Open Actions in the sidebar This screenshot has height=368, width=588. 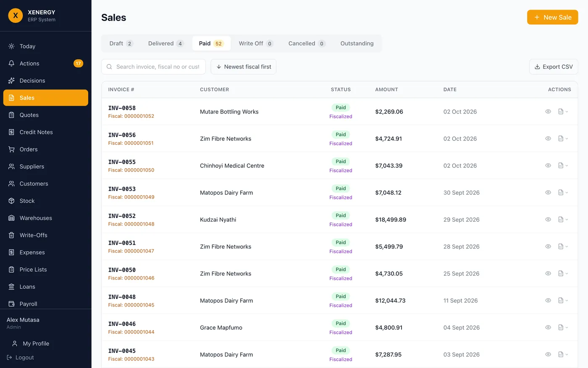(x=46, y=64)
